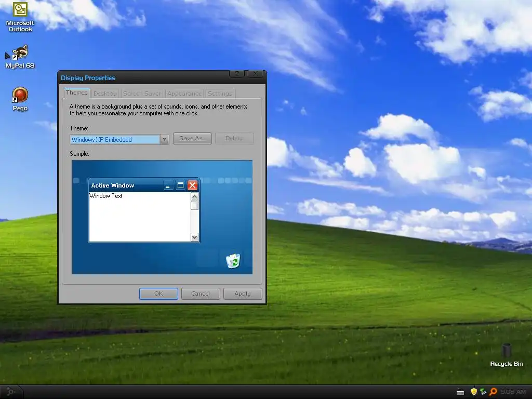Close the Display Properties dialog
This screenshot has width=532, height=399.
coord(256,74)
